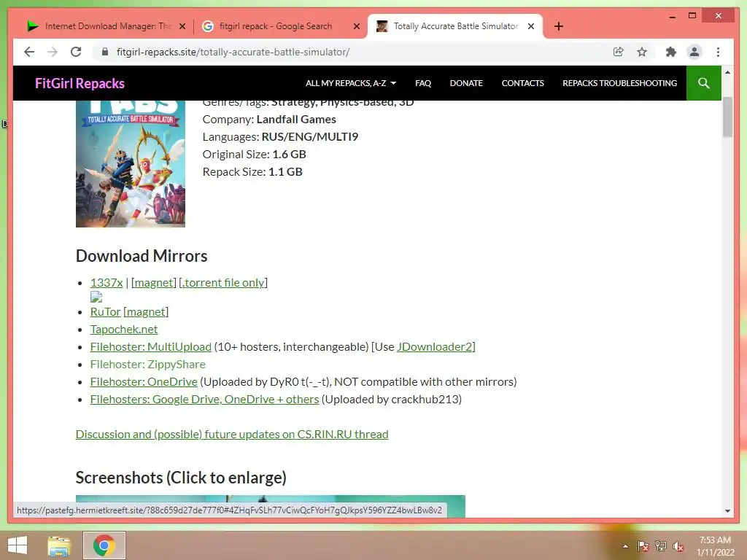Click the Repack Size 1.1 GB text

point(252,172)
